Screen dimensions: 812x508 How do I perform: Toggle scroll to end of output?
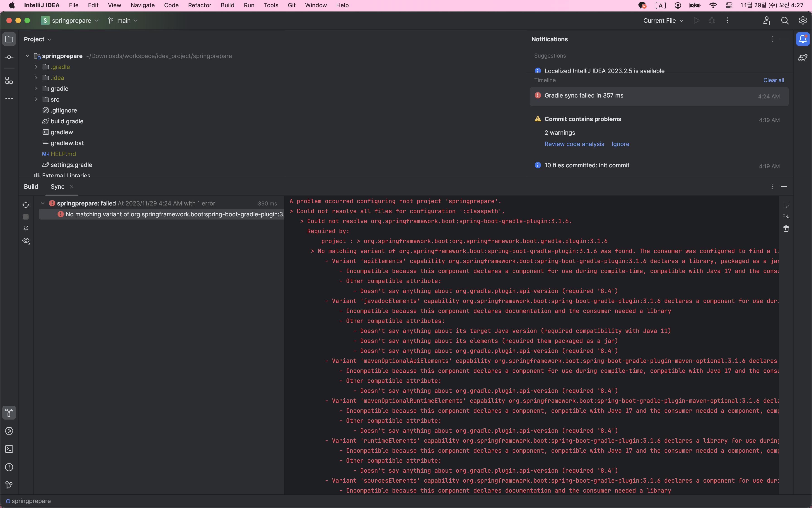786,217
